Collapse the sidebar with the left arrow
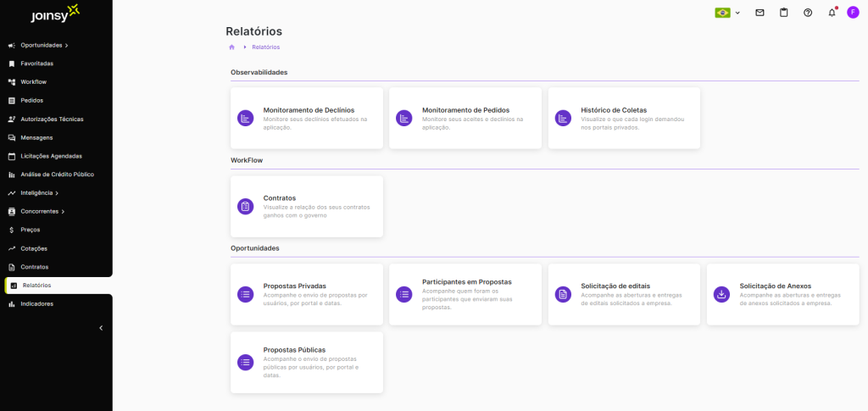The height and width of the screenshot is (411, 868). tap(101, 328)
